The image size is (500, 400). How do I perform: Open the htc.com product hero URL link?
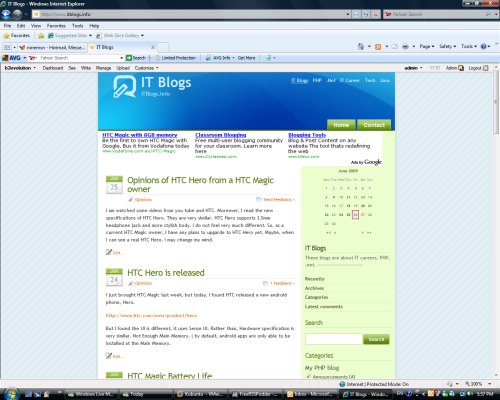[151, 315]
